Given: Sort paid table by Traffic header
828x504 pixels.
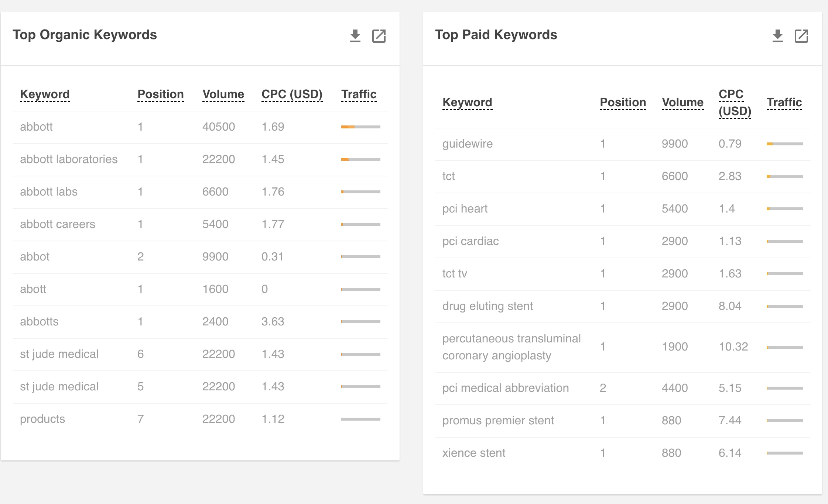Looking at the screenshot, I should coord(784,102).
